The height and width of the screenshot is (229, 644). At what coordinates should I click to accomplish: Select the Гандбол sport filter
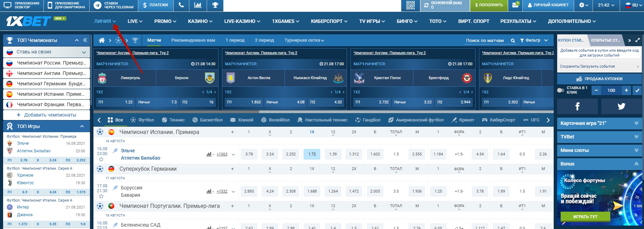coord(368,120)
